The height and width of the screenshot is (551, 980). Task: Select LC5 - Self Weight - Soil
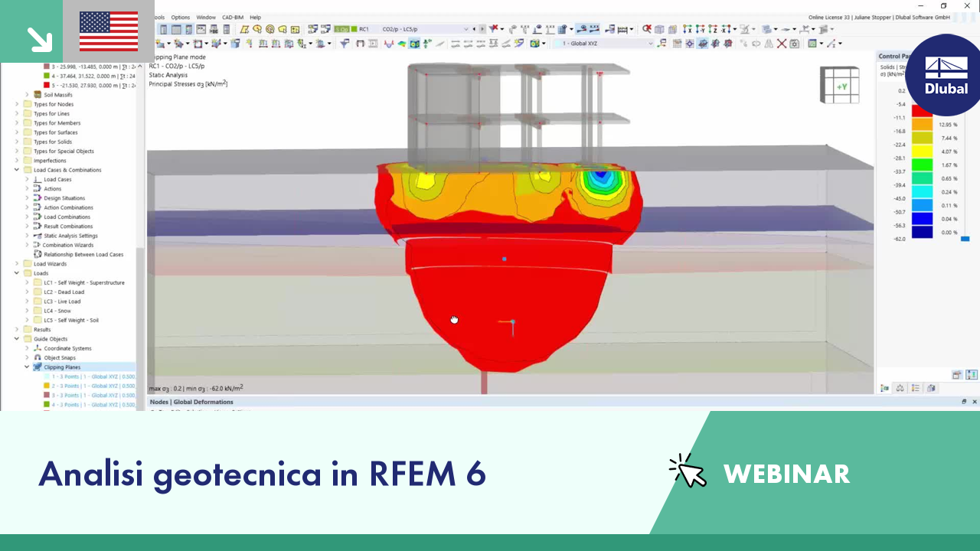pyautogui.click(x=71, y=320)
